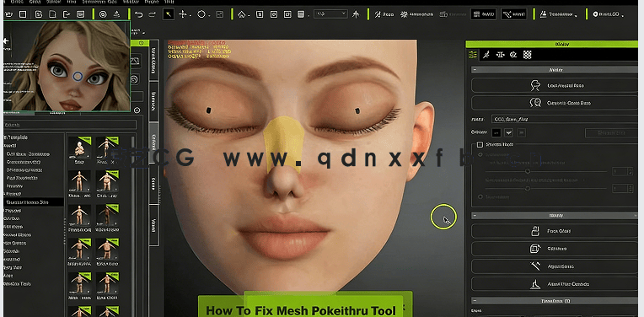The width and height of the screenshot is (644, 317).
Task: Switch to the scale-balance tab icon in Modify panel
Action: coord(500,55)
